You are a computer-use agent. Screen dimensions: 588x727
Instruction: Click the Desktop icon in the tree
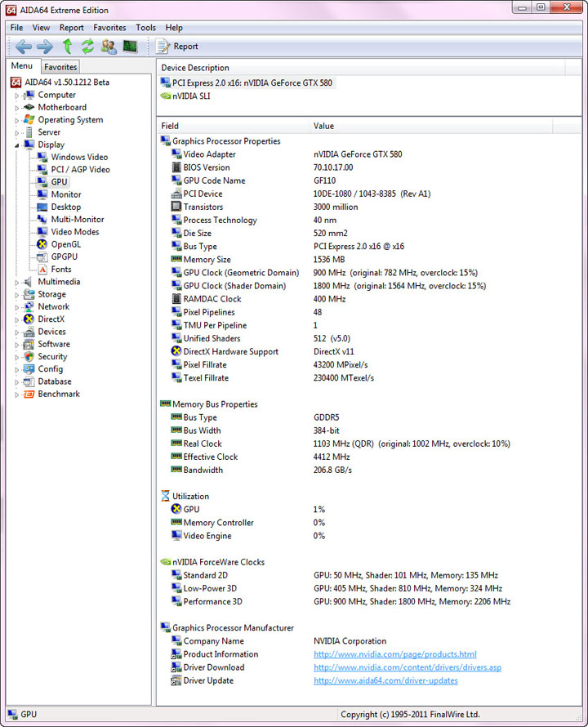click(42, 207)
